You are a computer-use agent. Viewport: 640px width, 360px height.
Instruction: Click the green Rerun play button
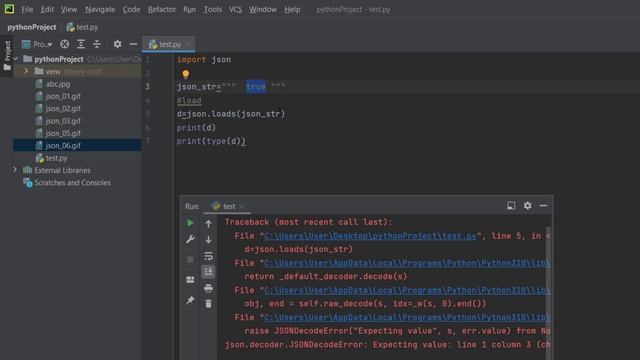coord(190,223)
